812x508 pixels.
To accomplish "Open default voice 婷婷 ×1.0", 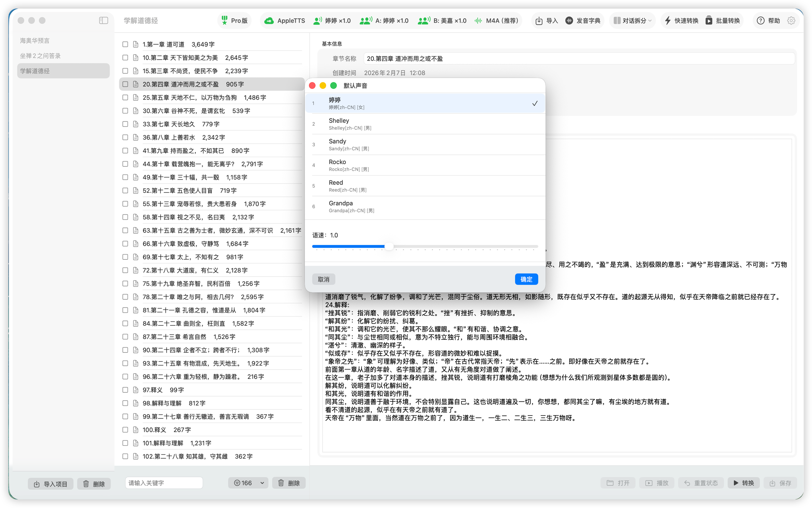I will click(x=332, y=21).
